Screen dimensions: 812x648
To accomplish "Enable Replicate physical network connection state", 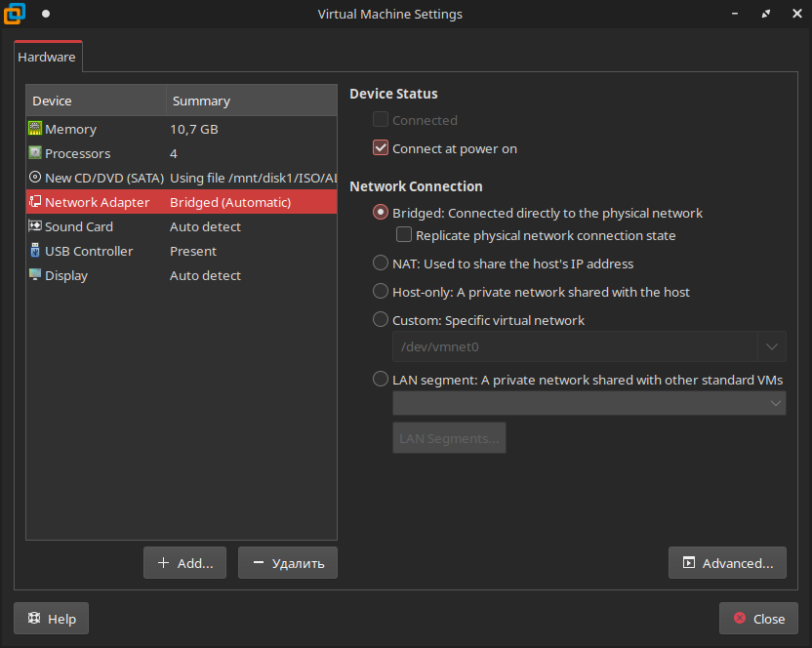I will (x=404, y=235).
